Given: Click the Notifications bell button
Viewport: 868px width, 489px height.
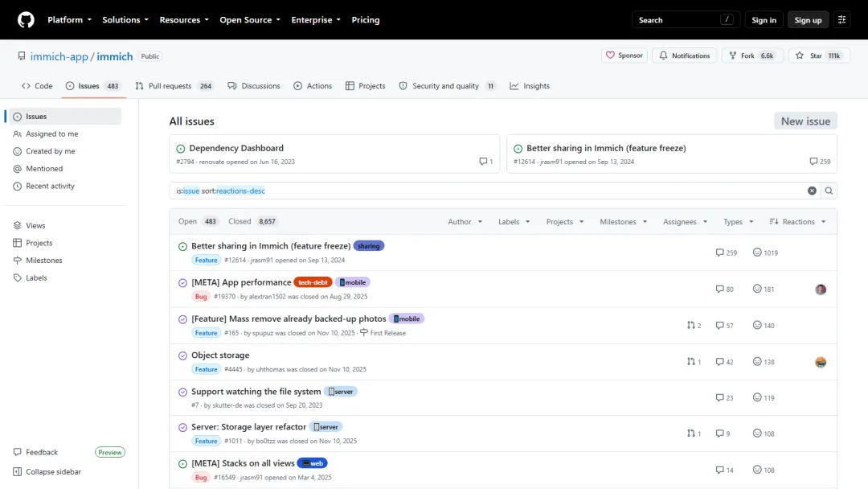Looking at the screenshot, I should 684,55.
